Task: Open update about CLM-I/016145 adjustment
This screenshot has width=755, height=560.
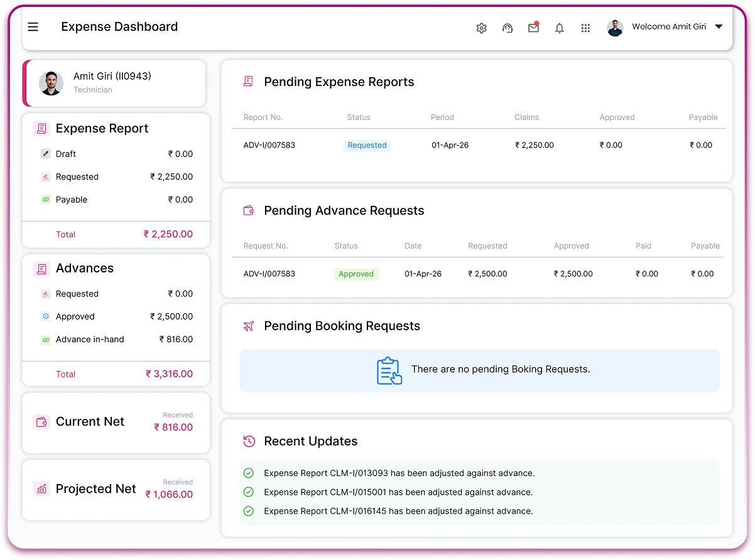Action: coord(398,511)
